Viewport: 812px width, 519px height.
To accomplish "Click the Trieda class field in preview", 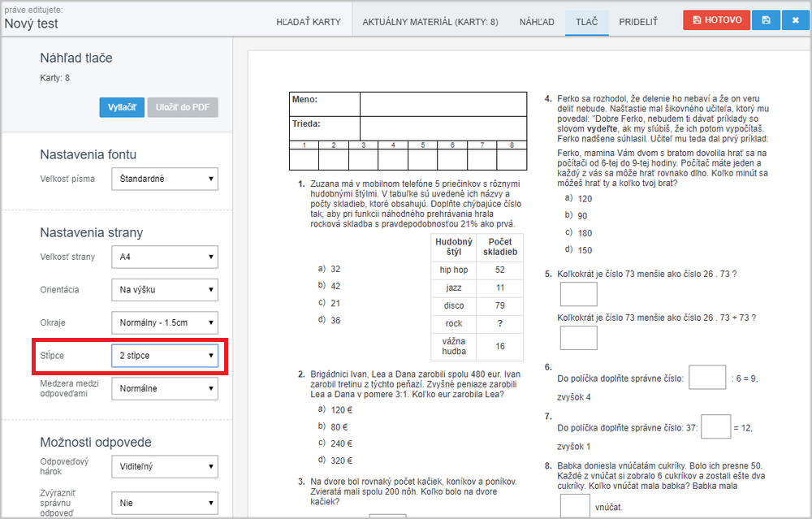I will (x=443, y=128).
